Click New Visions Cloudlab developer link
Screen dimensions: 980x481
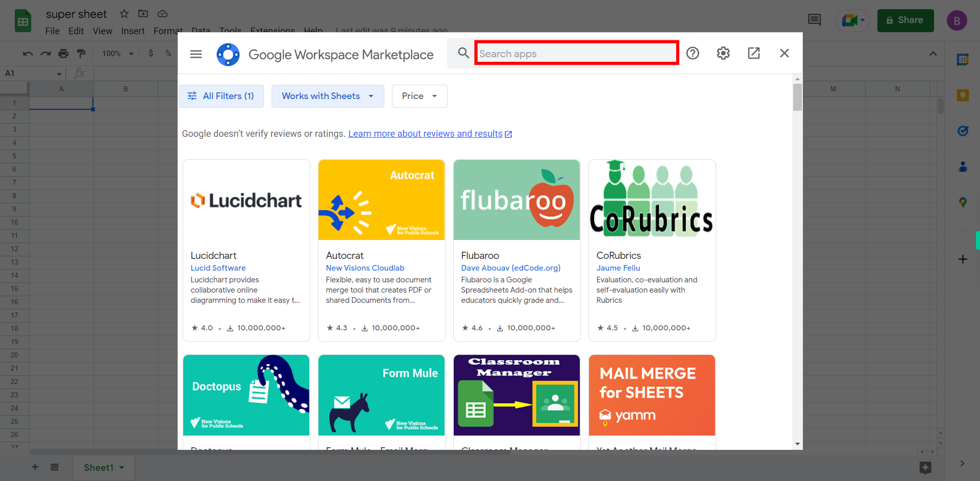365,268
